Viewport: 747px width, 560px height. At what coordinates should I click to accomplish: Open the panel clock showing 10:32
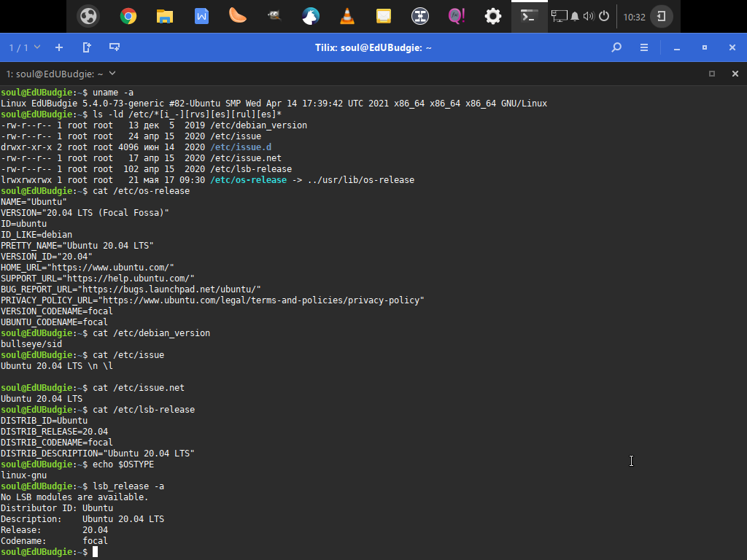coord(634,17)
